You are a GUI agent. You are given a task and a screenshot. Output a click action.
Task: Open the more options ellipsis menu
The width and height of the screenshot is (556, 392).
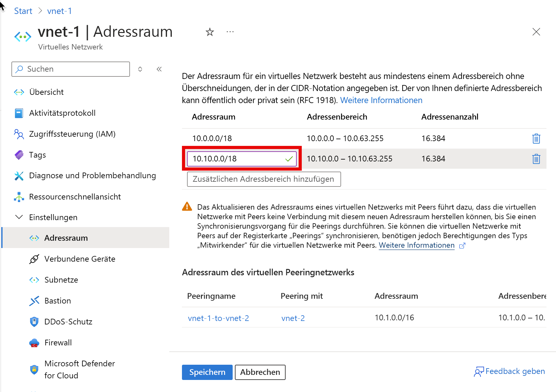click(x=230, y=32)
